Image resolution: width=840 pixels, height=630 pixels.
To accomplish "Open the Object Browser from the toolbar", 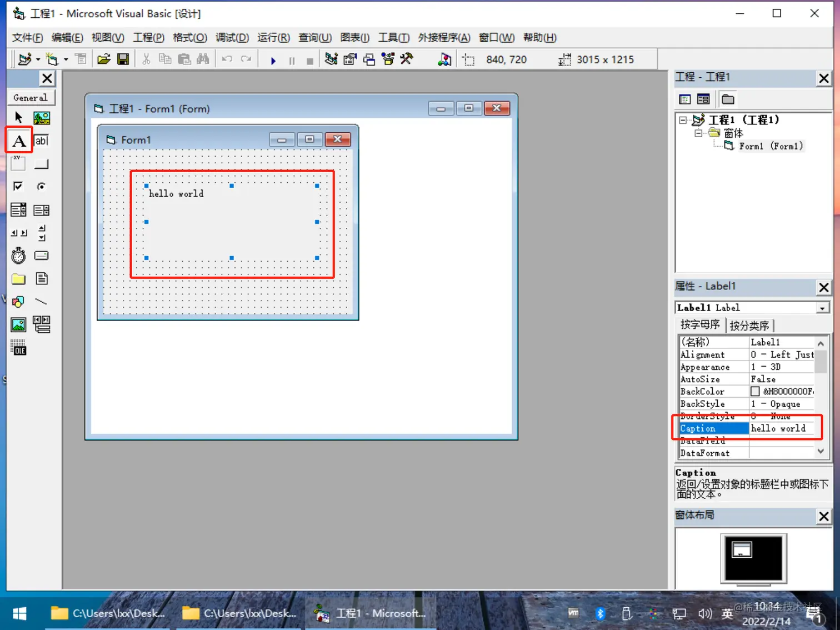I will pyautogui.click(x=388, y=59).
